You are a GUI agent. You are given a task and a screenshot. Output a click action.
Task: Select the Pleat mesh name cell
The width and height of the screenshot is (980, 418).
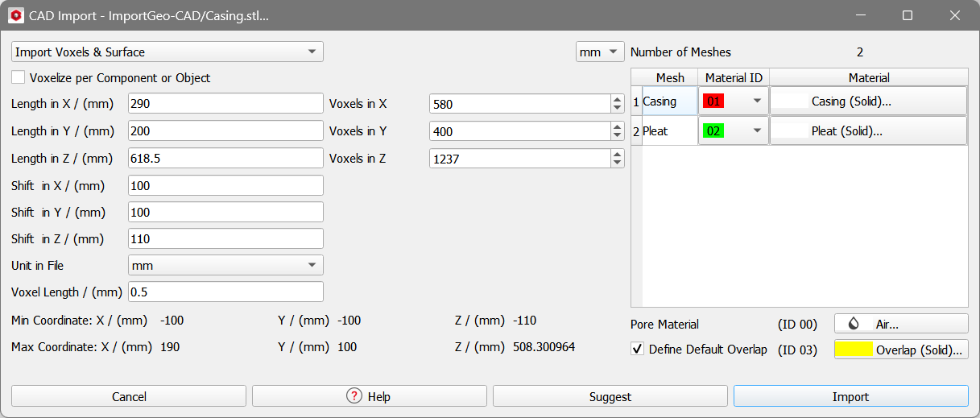coord(669,130)
